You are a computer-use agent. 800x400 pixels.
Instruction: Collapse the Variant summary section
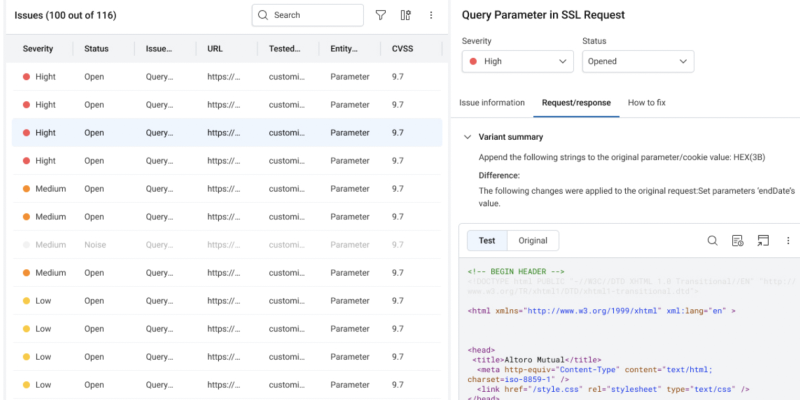pyautogui.click(x=467, y=137)
